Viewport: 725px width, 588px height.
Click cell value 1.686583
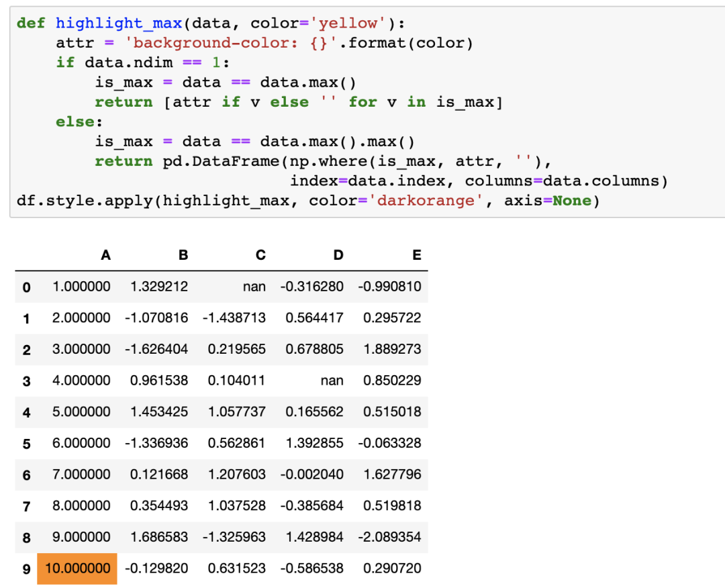[159, 537]
